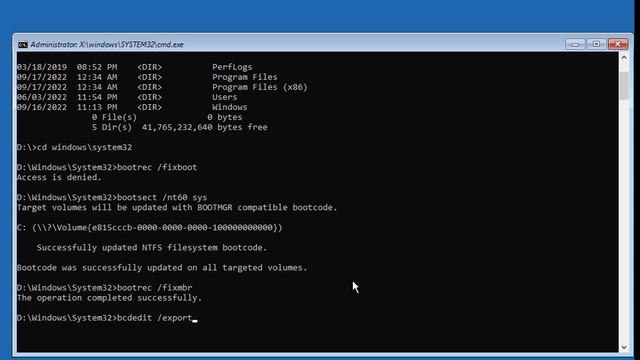This screenshot has height=360, width=640.
Task: Click the 'Target volumes will be updated' line
Action: [177, 207]
